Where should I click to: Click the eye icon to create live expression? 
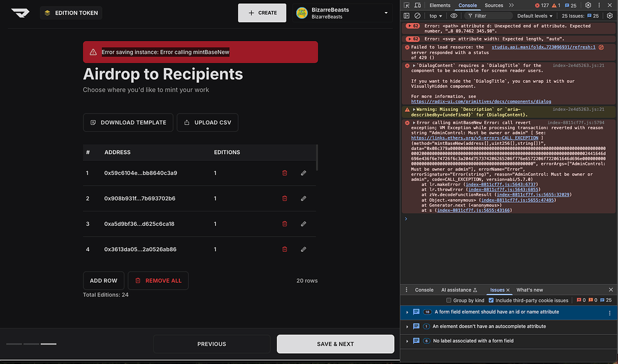pyautogui.click(x=454, y=15)
